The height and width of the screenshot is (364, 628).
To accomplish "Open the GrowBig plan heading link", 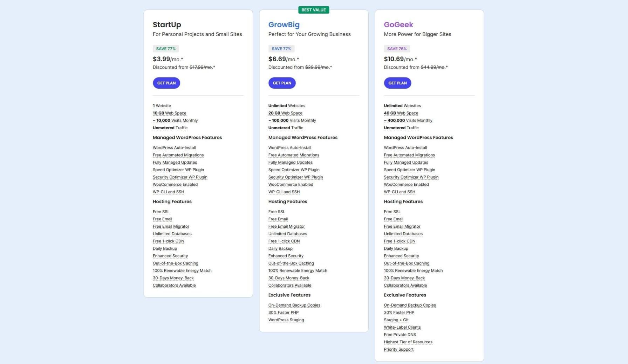I will pyautogui.click(x=284, y=25).
